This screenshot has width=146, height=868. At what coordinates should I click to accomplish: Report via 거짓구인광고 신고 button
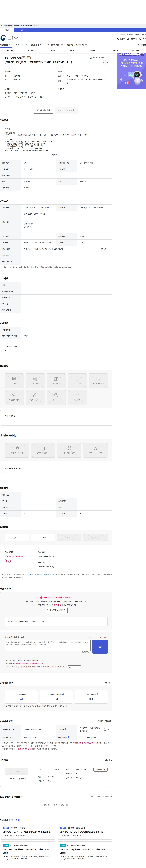coord(104,721)
